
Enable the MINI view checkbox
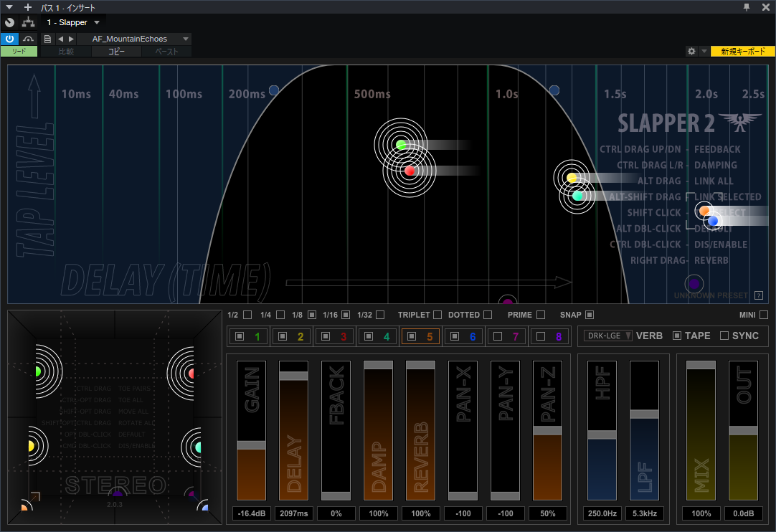764,315
